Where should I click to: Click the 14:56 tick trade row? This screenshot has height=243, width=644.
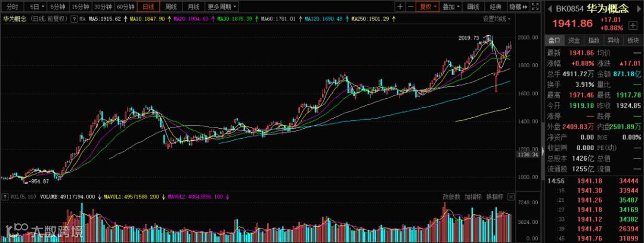[594, 181]
